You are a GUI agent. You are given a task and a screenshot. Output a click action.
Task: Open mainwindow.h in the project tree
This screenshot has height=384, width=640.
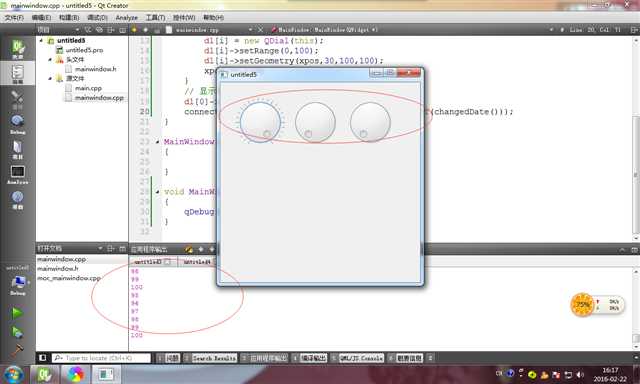pos(96,69)
